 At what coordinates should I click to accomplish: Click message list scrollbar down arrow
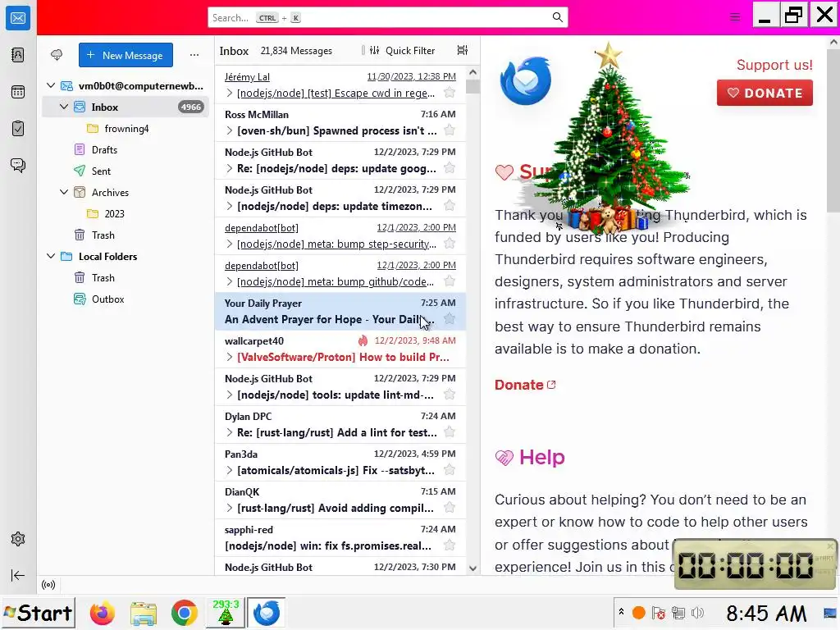click(x=472, y=568)
